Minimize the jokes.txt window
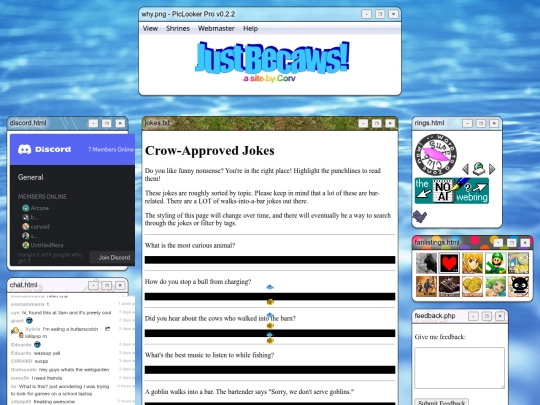Screen dimensions: 540x405 pos(363,123)
